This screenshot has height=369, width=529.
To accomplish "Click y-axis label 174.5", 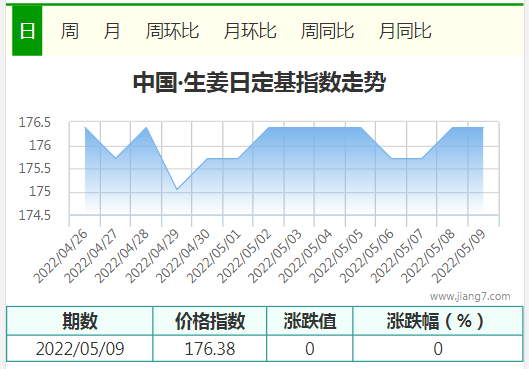I will click(x=34, y=215).
